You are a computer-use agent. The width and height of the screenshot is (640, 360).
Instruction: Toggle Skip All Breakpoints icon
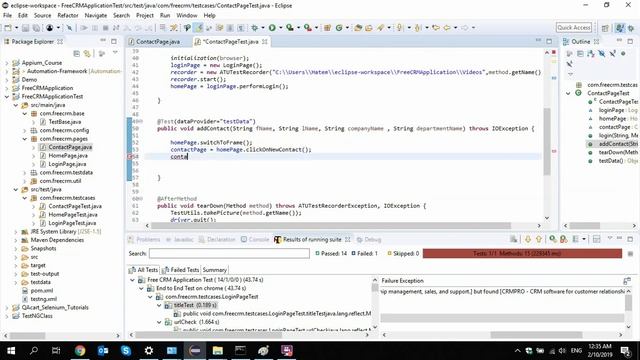[69, 28]
